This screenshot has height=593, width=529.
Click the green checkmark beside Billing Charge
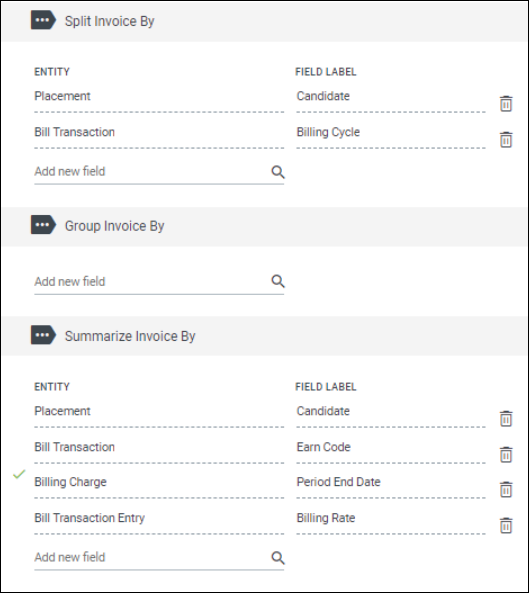click(19, 474)
